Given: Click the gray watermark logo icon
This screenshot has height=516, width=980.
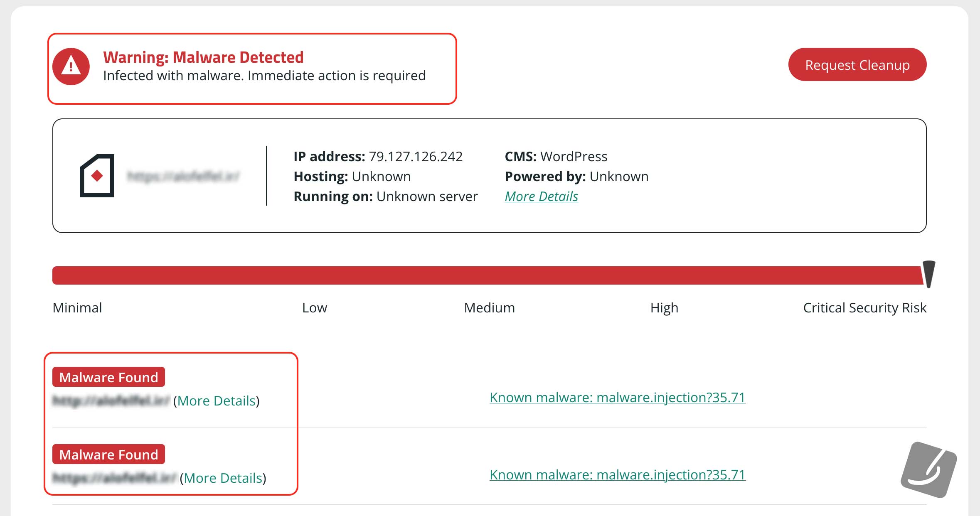Looking at the screenshot, I should [x=929, y=470].
